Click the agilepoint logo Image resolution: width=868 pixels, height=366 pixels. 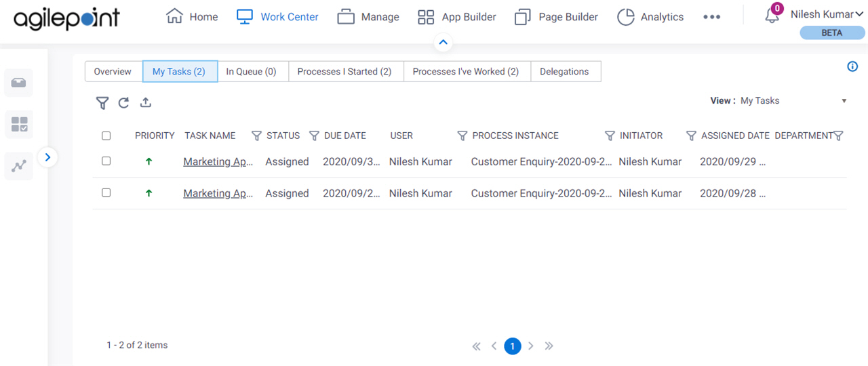66,18
